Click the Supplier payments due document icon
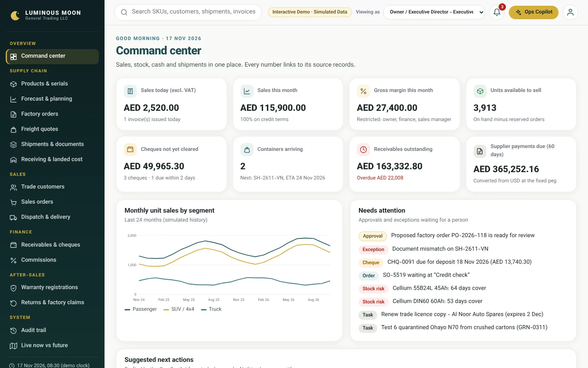 (x=480, y=151)
